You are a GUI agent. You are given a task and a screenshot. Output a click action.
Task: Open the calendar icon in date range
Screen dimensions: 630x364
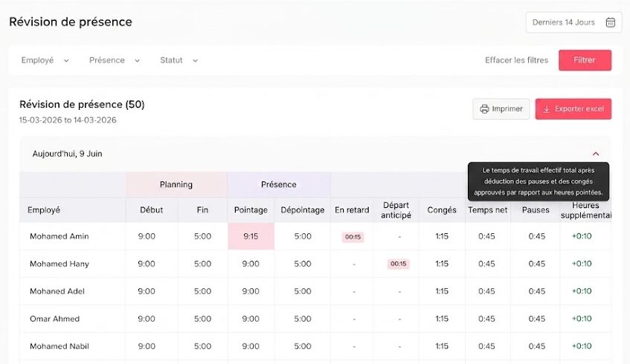point(611,22)
